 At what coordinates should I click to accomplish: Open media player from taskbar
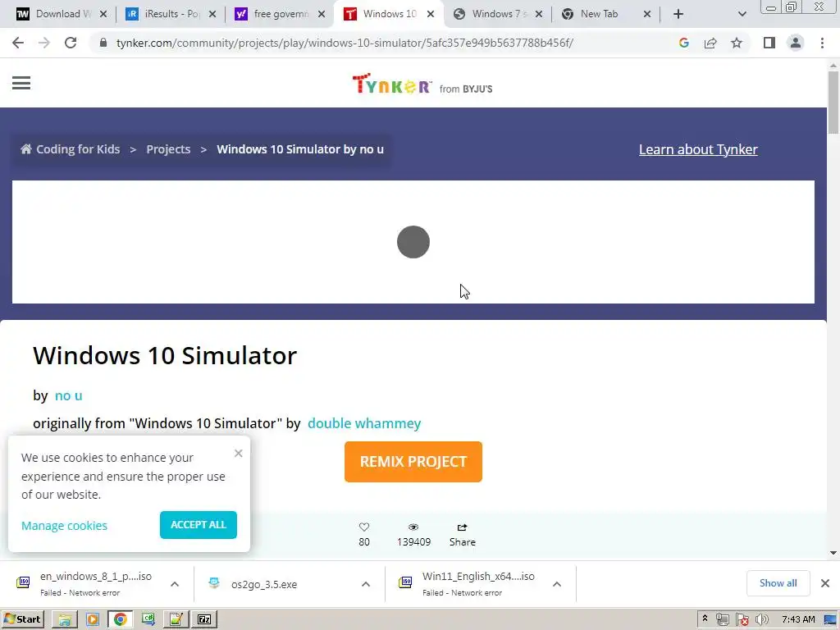[92, 619]
